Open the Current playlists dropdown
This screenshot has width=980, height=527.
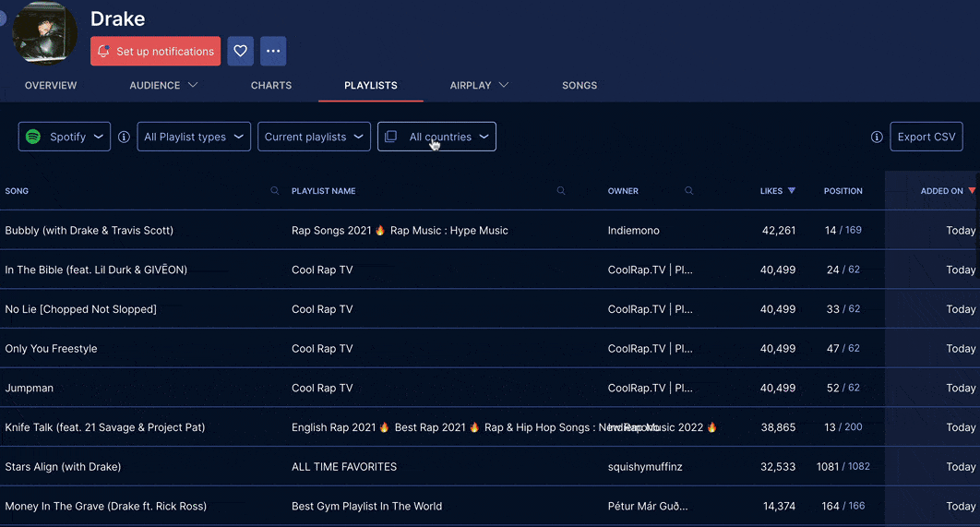click(314, 137)
